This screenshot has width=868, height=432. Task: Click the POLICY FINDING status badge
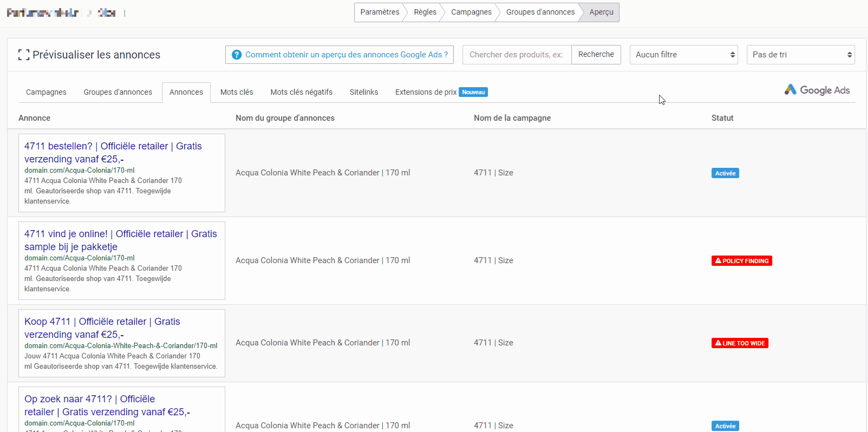[742, 261]
